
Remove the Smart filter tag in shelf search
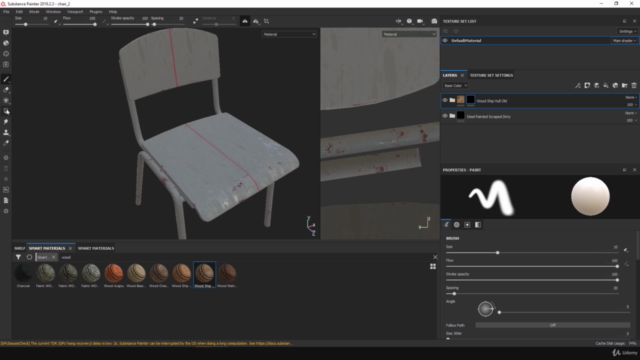point(53,257)
